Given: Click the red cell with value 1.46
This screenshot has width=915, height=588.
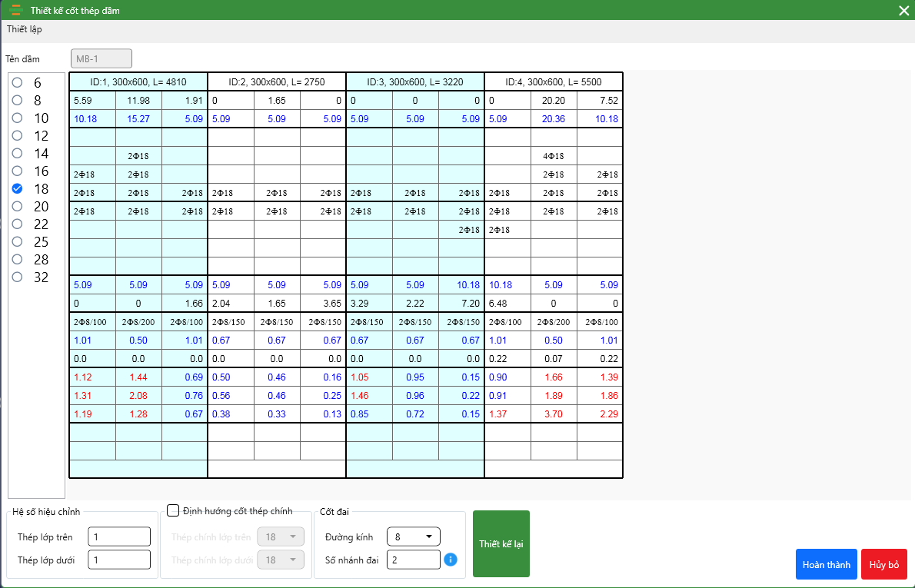Looking at the screenshot, I should [369, 396].
